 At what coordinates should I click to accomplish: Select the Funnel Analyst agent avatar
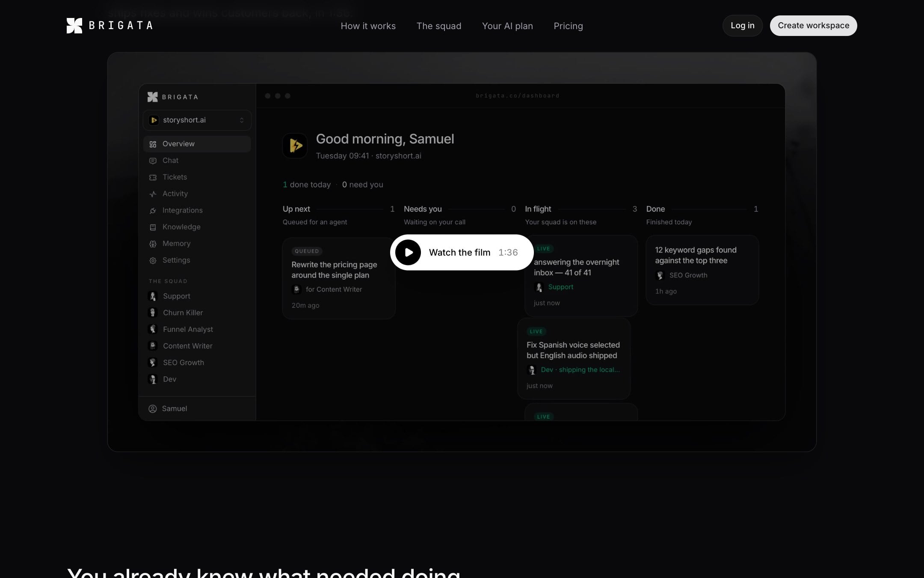coord(153,329)
